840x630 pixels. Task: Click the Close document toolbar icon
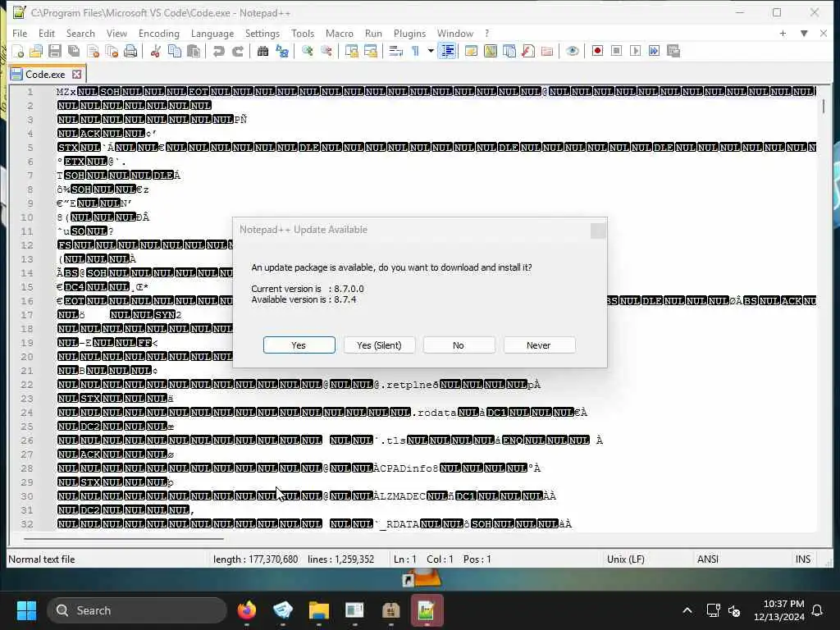[94, 52]
